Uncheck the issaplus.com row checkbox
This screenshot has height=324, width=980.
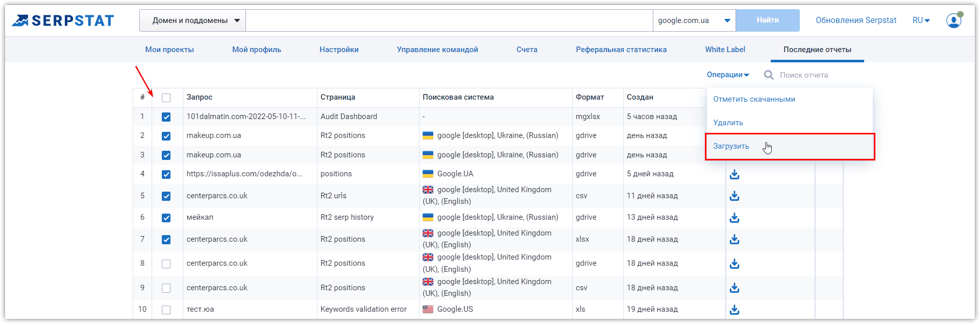[x=166, y=174]
